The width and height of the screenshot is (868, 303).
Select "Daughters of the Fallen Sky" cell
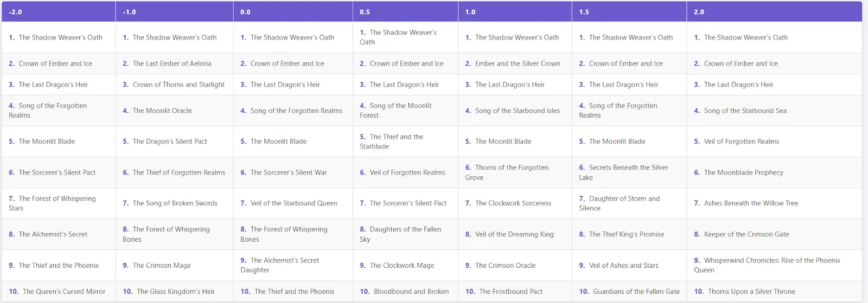click(x=405, y=234)
